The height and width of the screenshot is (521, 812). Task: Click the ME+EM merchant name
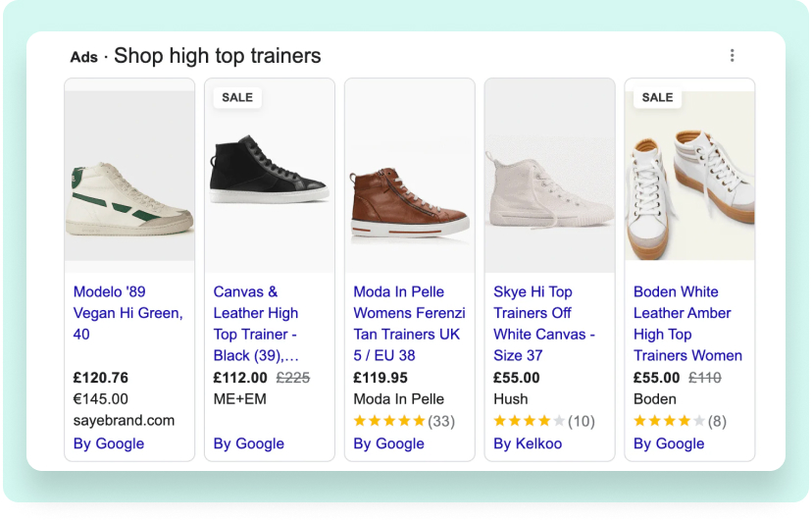click(240, 399)
